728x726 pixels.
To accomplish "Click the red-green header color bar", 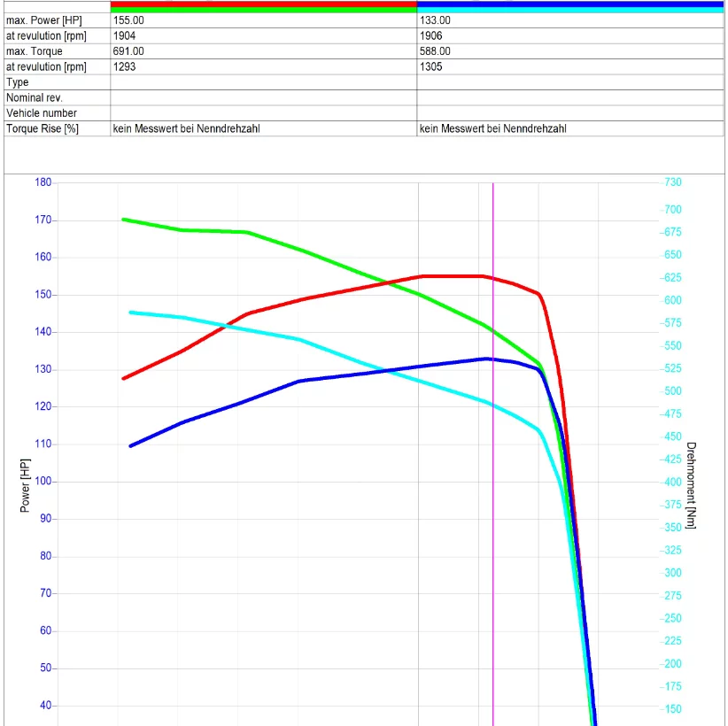I will click(x=263, y=7).
